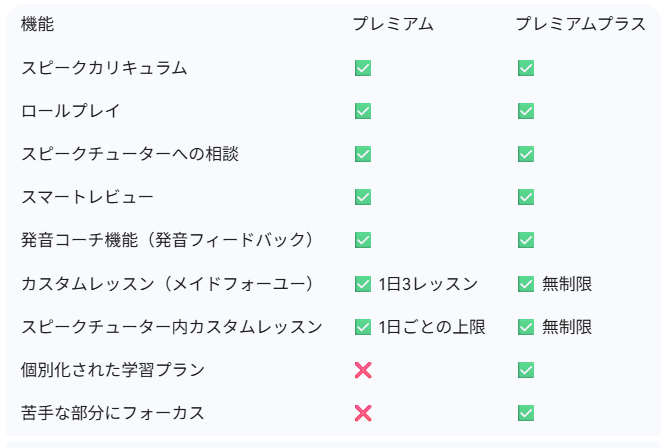Click Premium Plus checkmark for 苦手な部分にフォーカス
Screen dimensions: 668x448
tap(526, 413)
